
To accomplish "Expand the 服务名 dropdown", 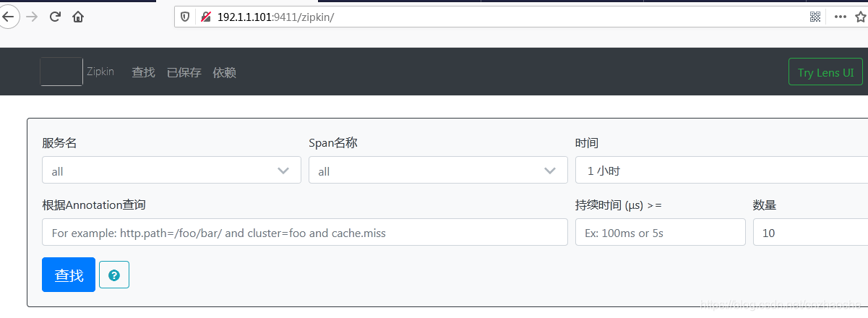I will tap(171, 171).
